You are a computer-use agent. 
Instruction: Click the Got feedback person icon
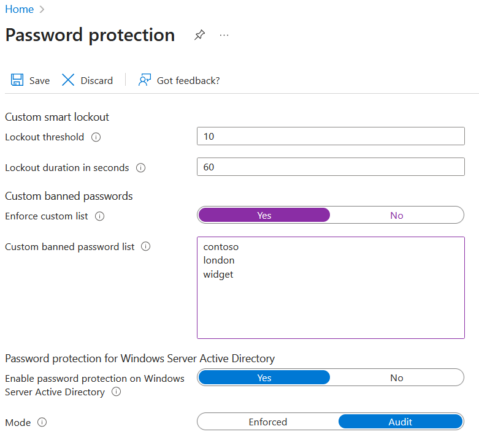tap(145, 80)
